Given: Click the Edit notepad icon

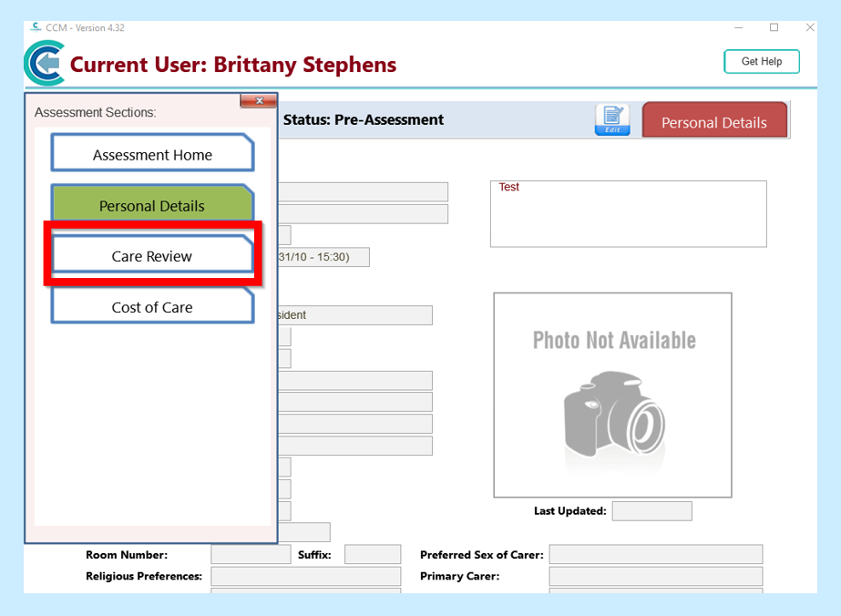Looking at the screenshot, I should tap(612, 120).
